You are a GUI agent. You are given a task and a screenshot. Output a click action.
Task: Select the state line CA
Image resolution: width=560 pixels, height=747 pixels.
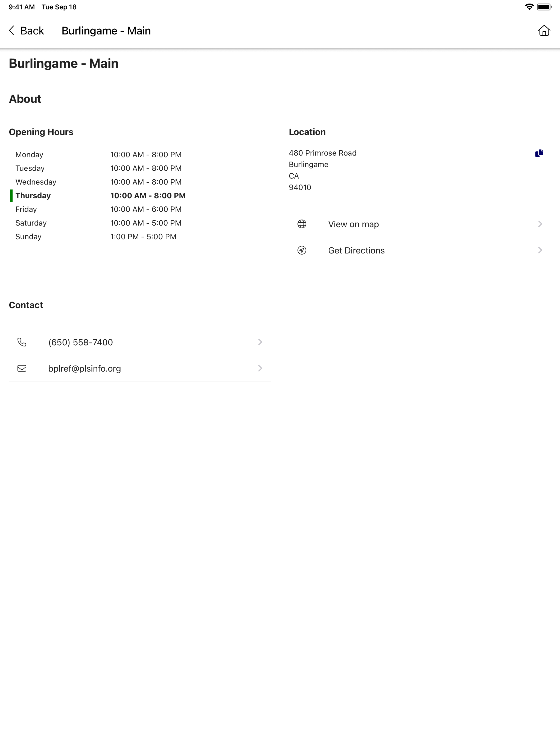click(x=294, y=176)
